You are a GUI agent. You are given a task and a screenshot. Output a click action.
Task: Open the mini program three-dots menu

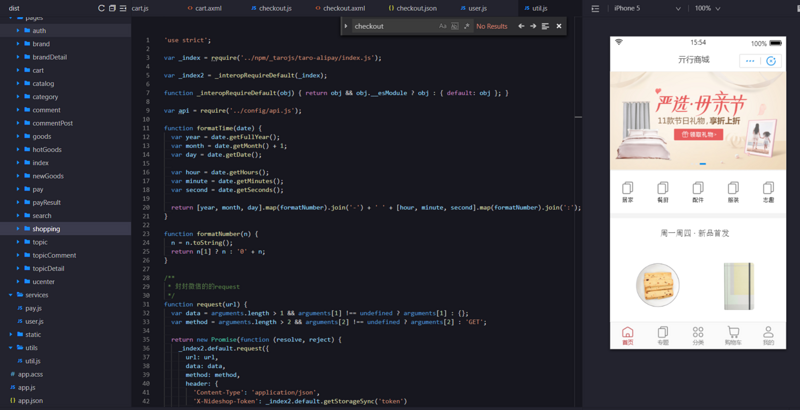pos(750,61)
